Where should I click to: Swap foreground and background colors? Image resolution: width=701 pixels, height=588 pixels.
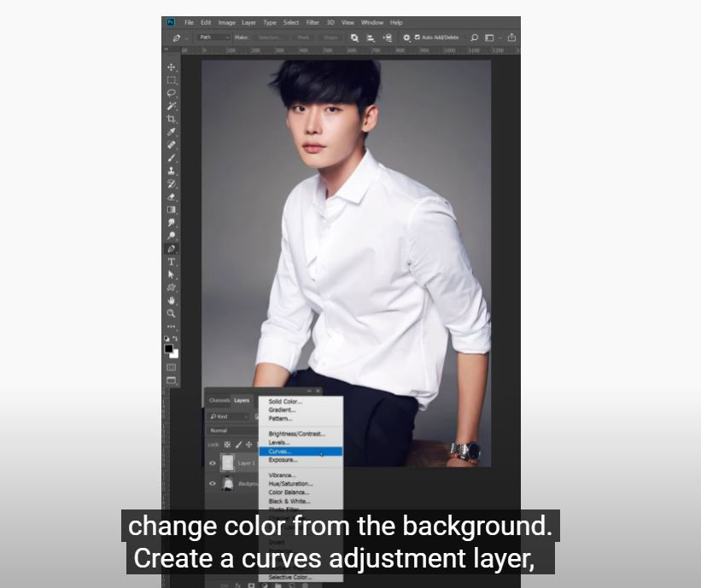(175, 339)
